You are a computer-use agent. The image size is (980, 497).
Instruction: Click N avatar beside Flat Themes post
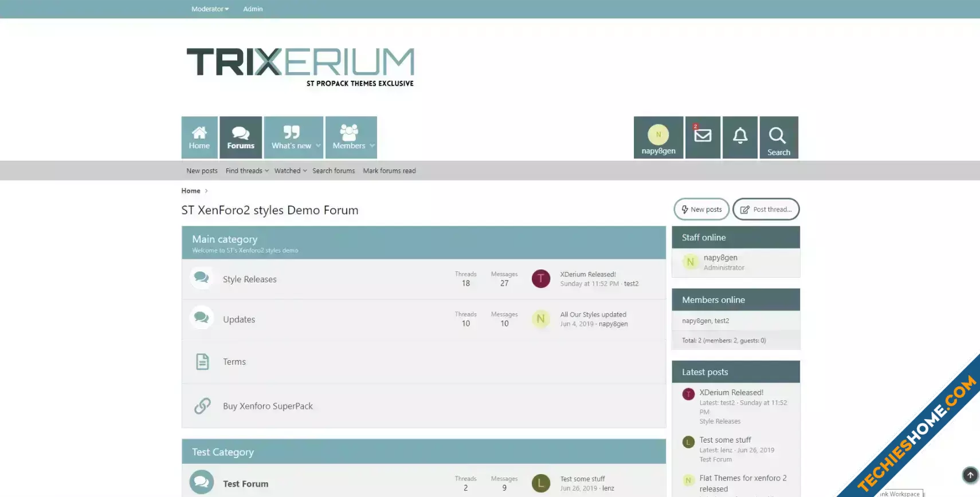click(x=688, y=480)
